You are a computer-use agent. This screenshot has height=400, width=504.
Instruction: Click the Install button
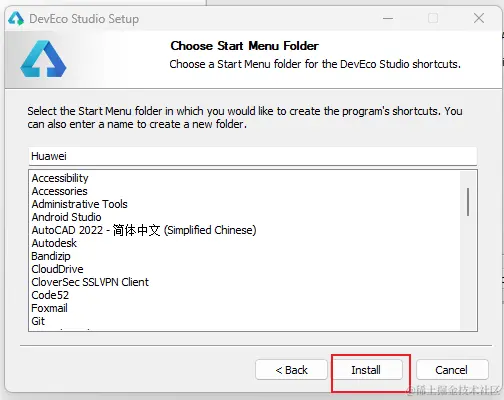pyautogui.click(x=368, y=370)
